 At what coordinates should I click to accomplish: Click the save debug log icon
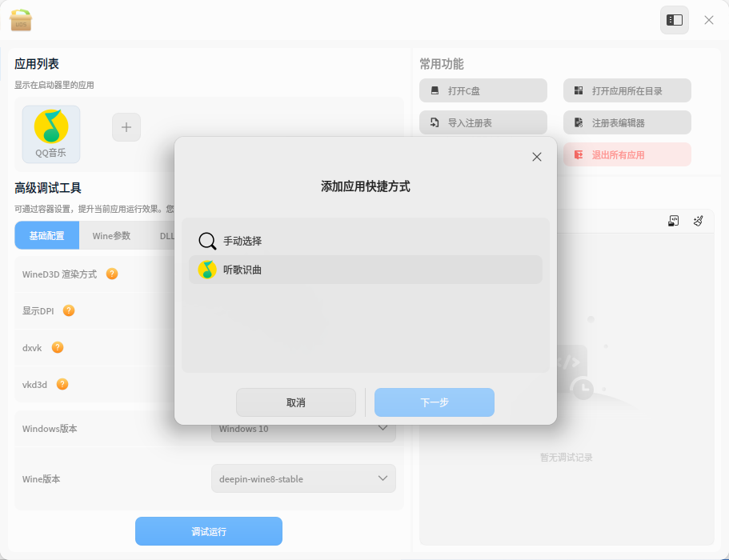coord(673,221)
